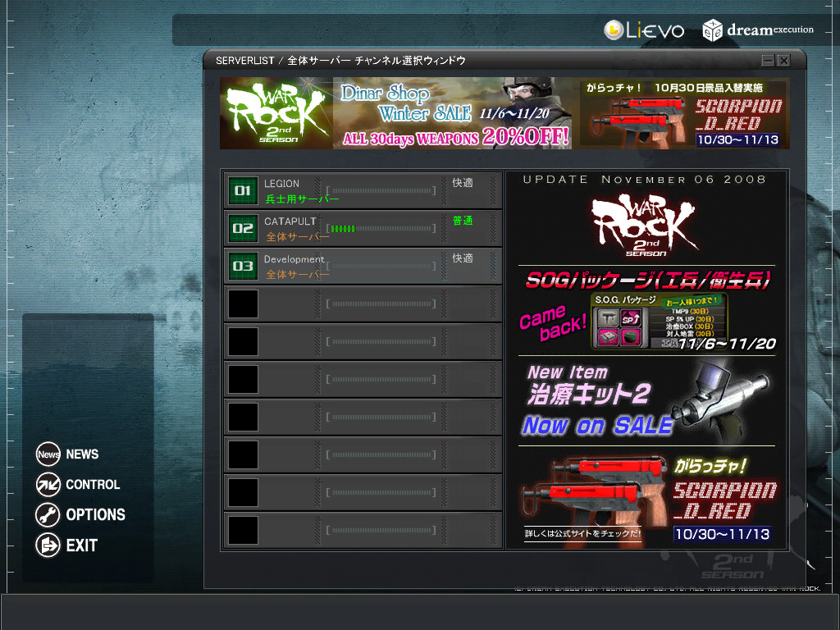Select the 01 LEGION server number icon
This screenshot has width=840, height=630.
(x=243, y=191)
